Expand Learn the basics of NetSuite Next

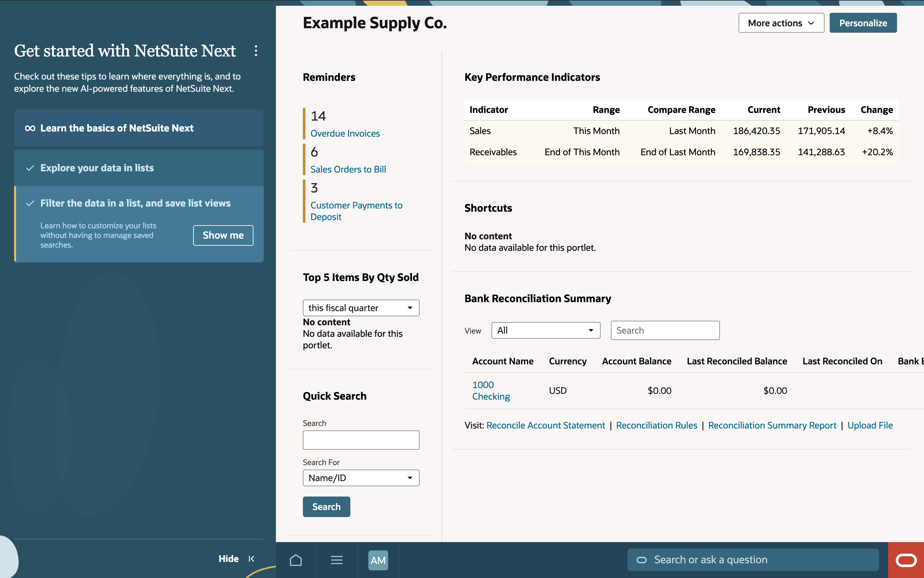[x=139, y=128]
